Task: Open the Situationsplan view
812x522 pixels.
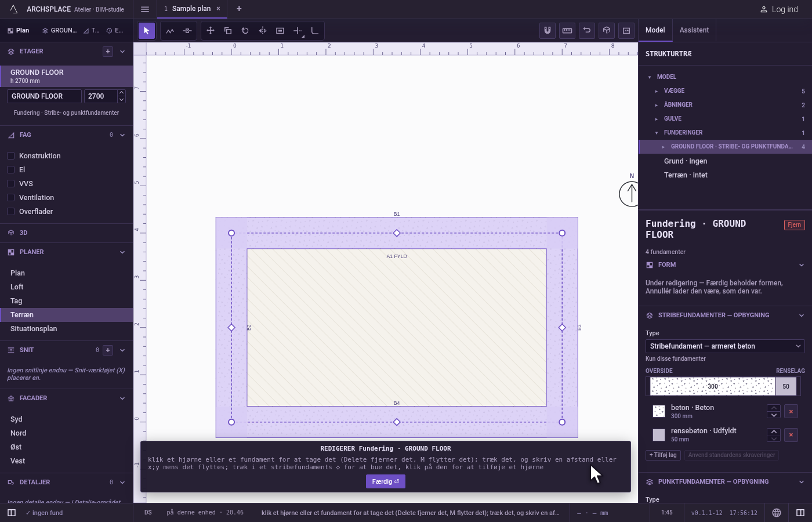Action: tap(67, 329)
